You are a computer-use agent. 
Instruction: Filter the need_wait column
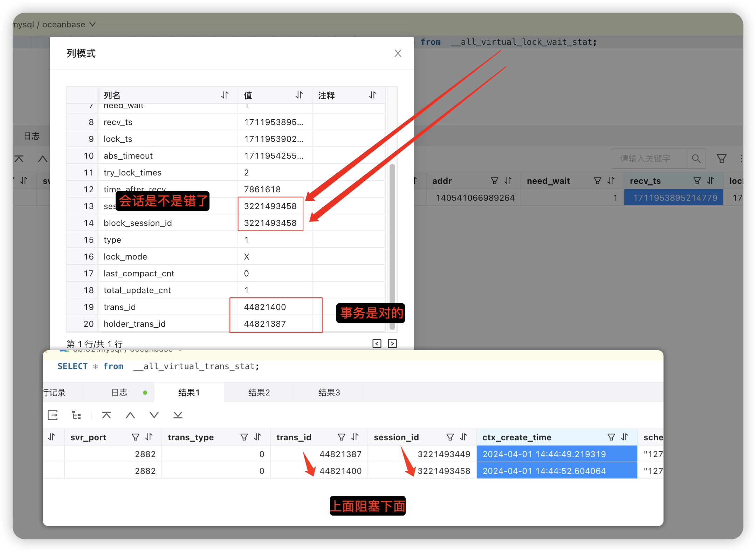598,181
